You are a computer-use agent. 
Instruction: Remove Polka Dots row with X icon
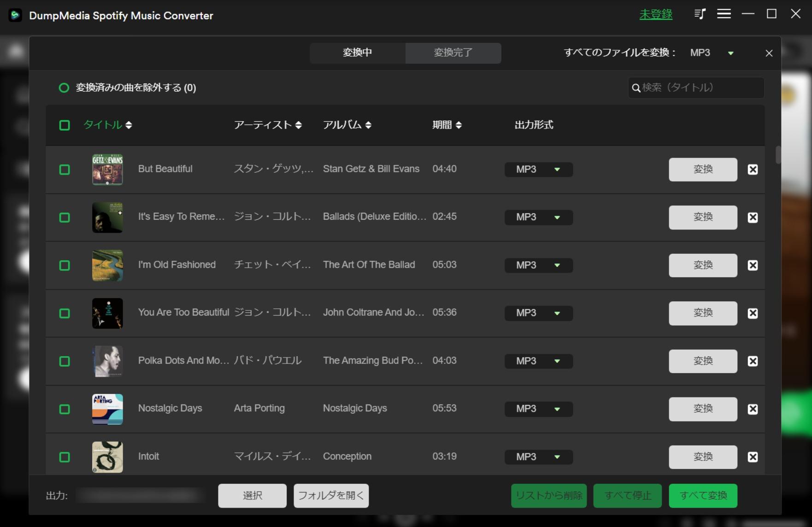753,361
